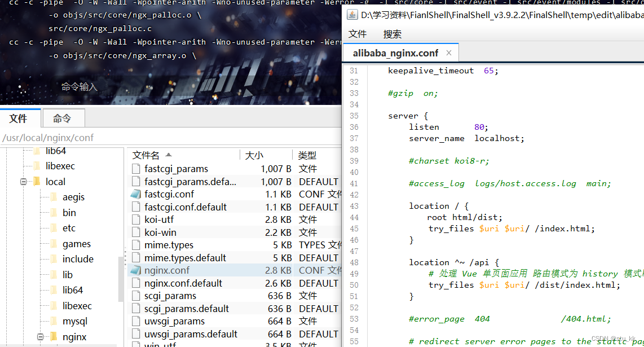Click the nginx.conf file icon

[136, 270]
